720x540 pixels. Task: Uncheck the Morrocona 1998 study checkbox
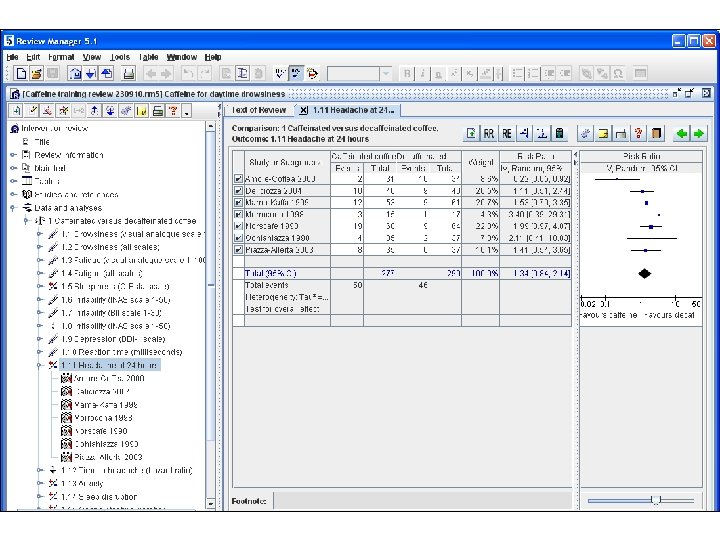click(238, 214)
